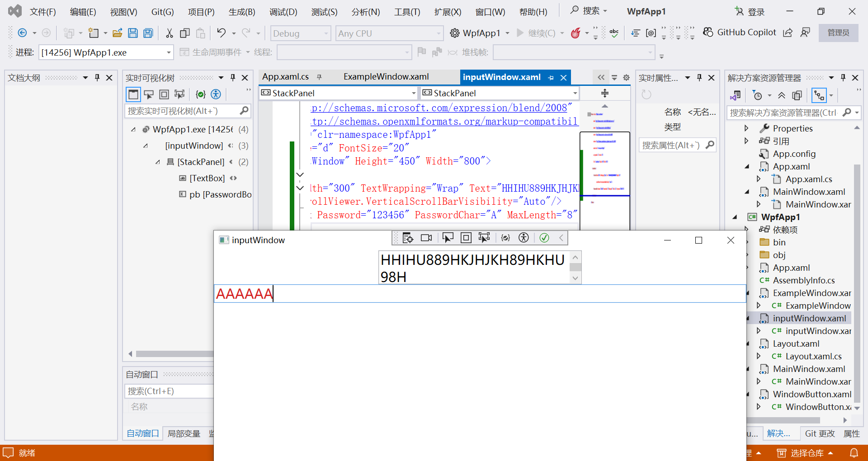This screenshot has height=461, width=868.
Task: Collapse the [StackPanel] tree node
Action: pos(158,162)
